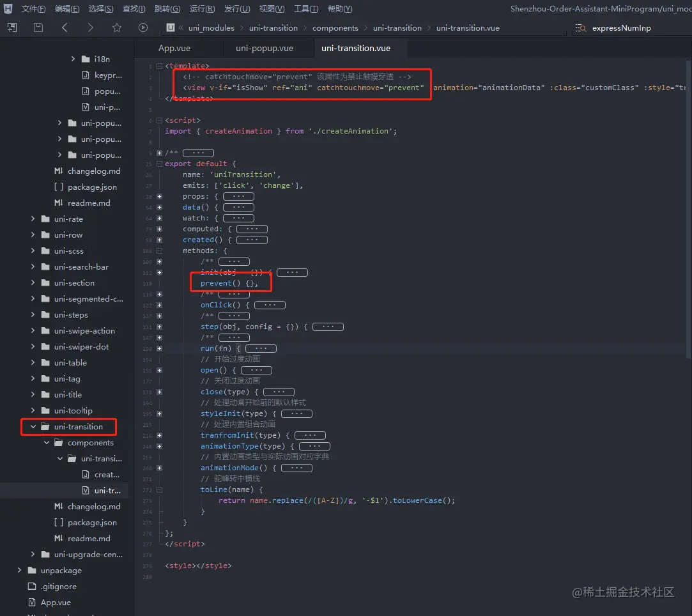Image resolution: width=692 pixels, height=616 pixels.
Task: Open the 选择(S) menu
Action: 100,9
